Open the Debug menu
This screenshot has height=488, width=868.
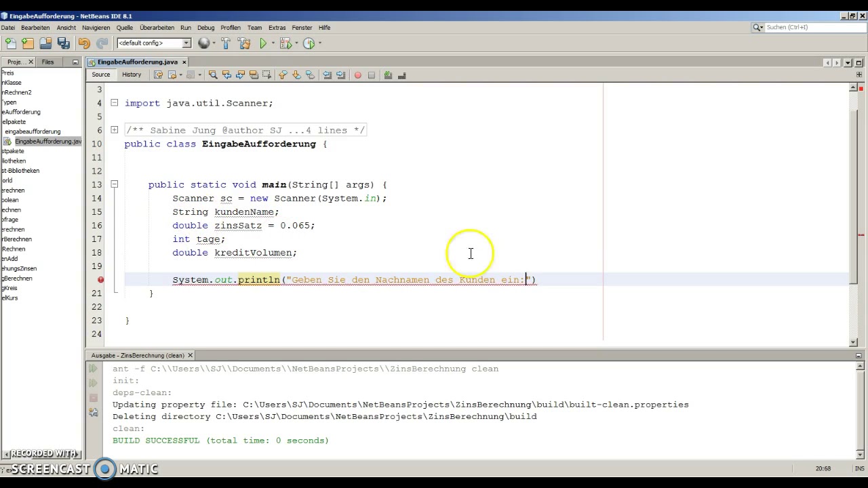(x=205, y=28)
